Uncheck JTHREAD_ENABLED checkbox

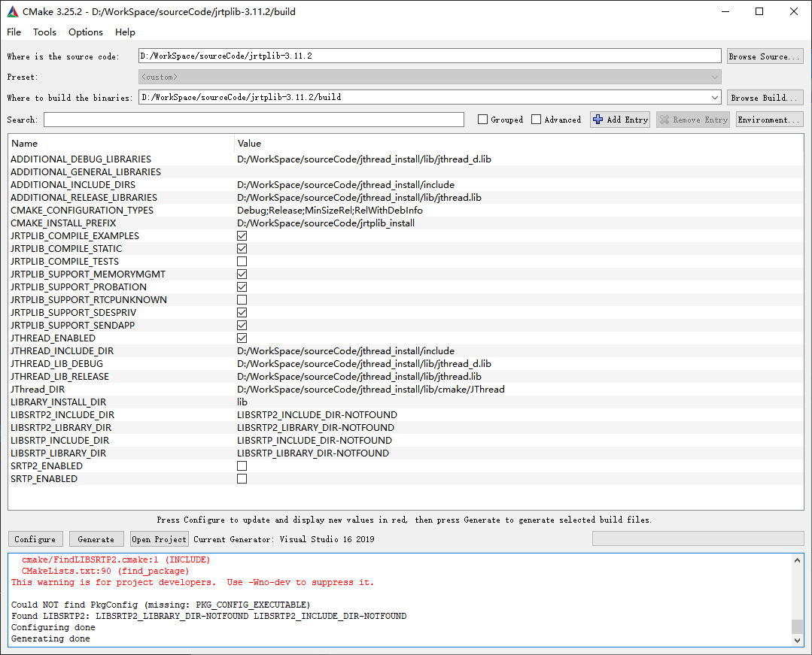pyautogui.click(x=242, y=338)
